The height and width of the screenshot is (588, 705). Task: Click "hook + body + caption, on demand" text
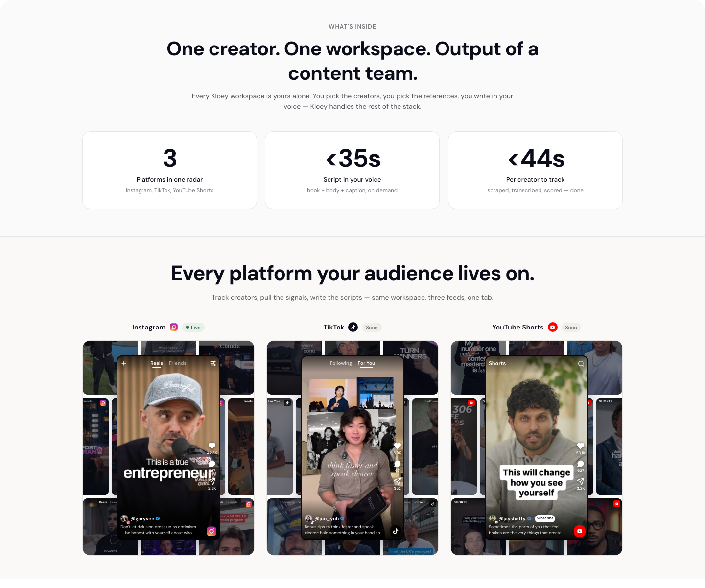[x=352, y=190]
